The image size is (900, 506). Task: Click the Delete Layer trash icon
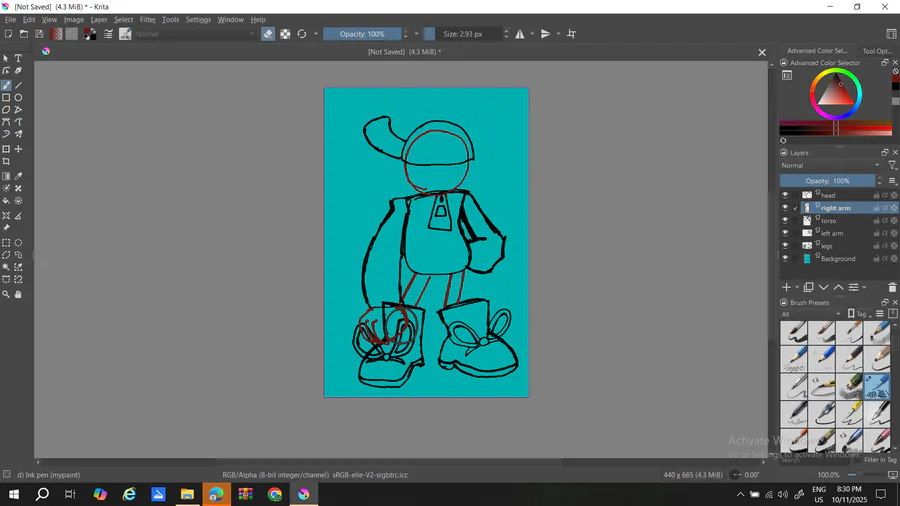tap(892, 288)
